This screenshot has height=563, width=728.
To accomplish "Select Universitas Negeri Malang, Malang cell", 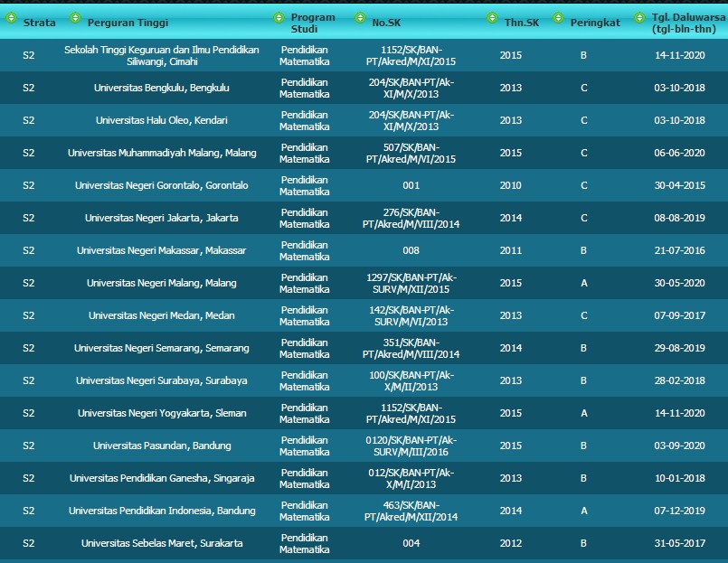I will (x=162, y=283).
